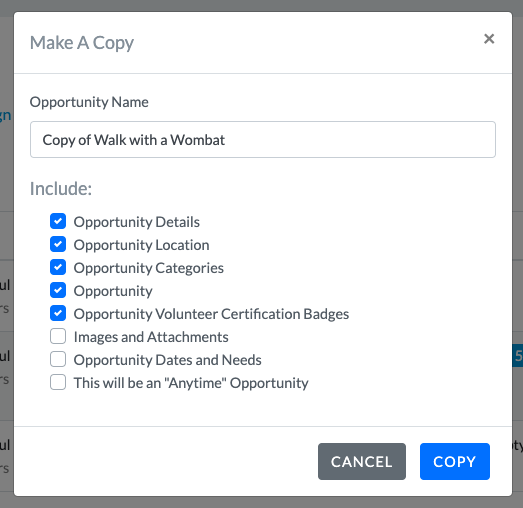Confirm with the blue COPY button
This screenshot has width=523, height=508.
[x=455, y=461]
